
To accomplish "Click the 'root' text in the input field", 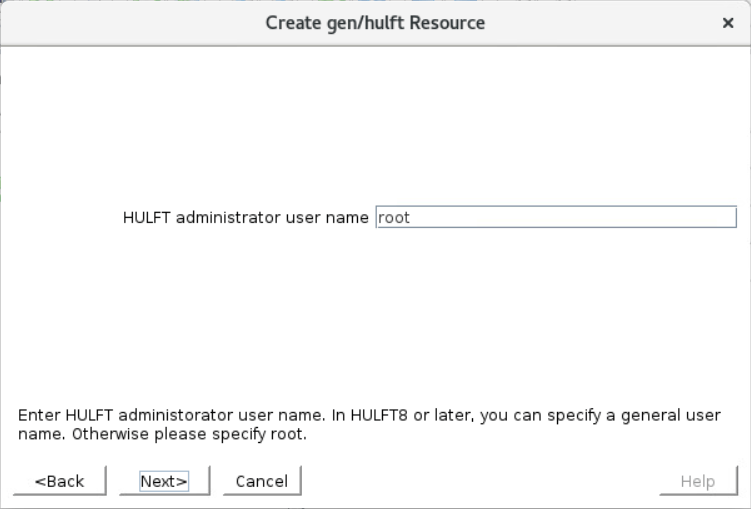I will [394, 217].
